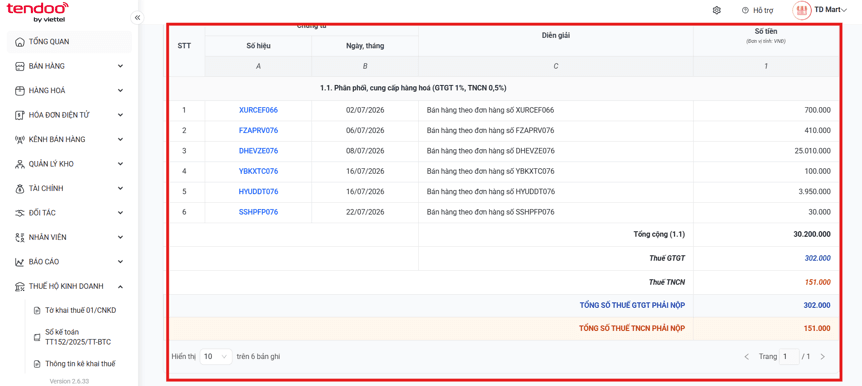Click the Báo cáo chart icon
Screen dimensions: 862x386
(x=20, y=262)
